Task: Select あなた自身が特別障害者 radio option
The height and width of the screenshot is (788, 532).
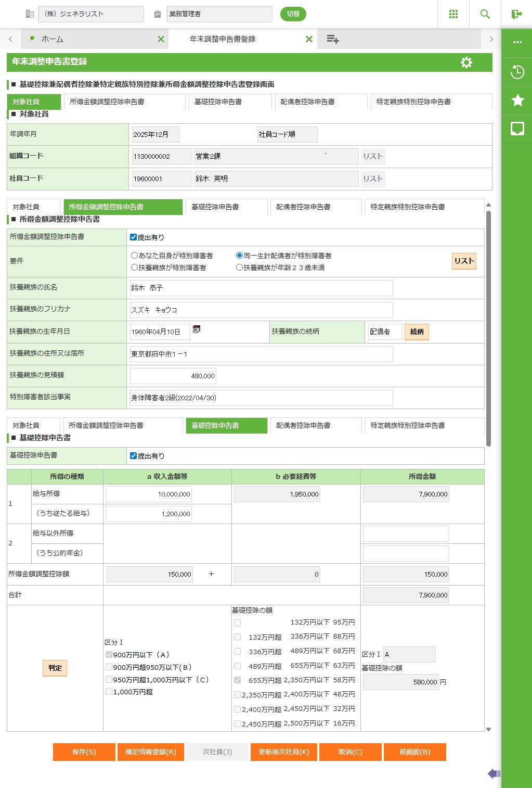Action: pos(135,256)
